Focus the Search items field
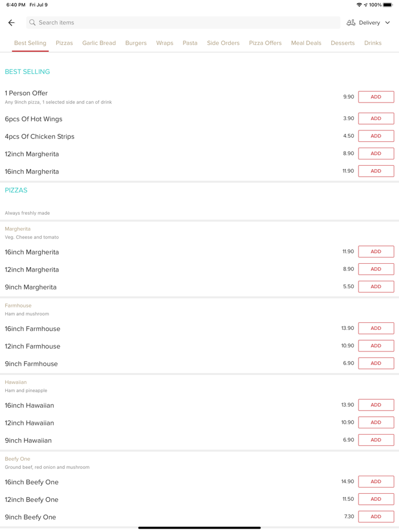The height and width of the screenshot is (532, 399). pos(182,23)
